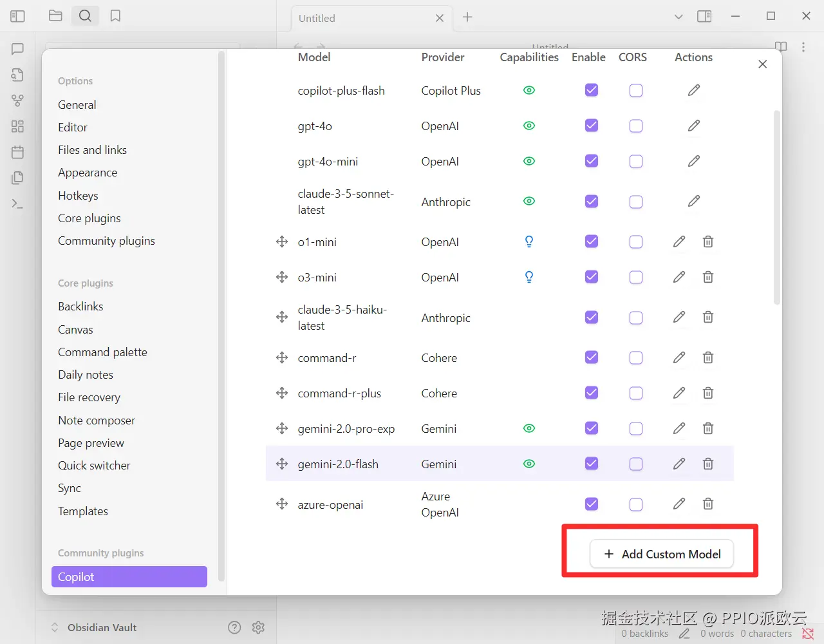Open vault settings gear icon

pyautogui.click(x=258, y=627)
